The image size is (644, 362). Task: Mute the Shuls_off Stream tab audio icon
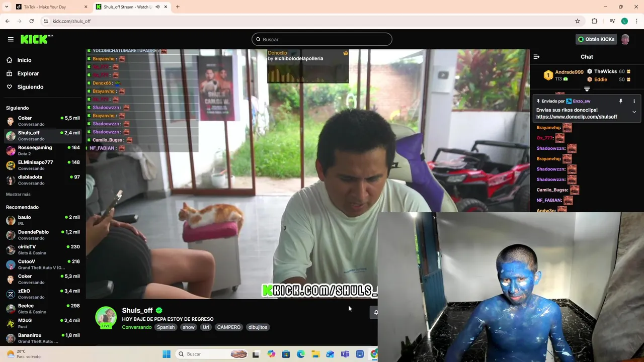tap(157, 7)
